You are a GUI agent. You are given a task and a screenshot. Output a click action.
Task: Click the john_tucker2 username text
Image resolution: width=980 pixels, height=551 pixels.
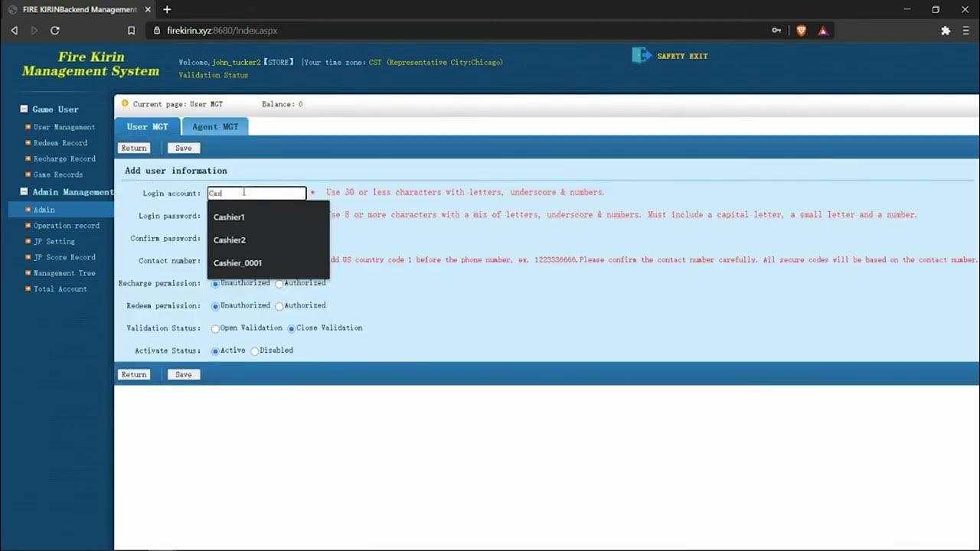[x=237, y=62]
